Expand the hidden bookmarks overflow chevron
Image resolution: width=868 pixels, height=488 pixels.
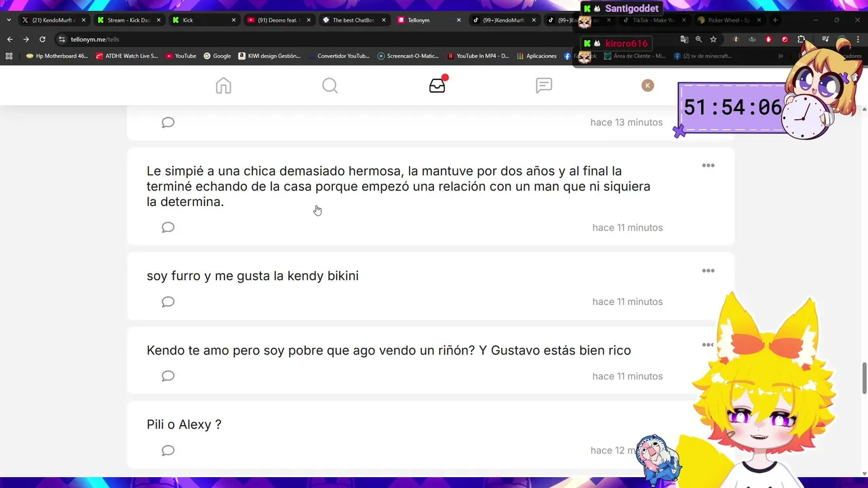781,56
